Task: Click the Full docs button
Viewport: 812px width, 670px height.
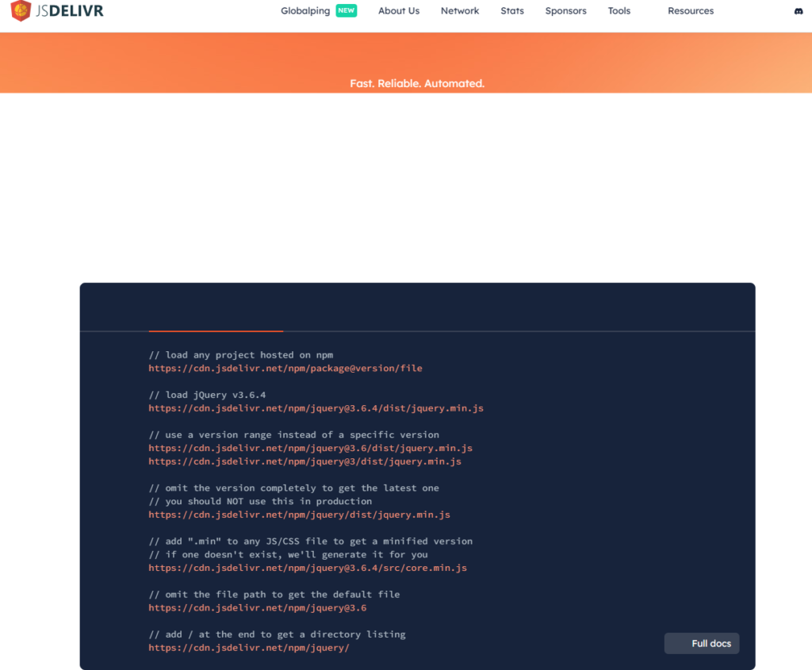Action: point(702,643)
